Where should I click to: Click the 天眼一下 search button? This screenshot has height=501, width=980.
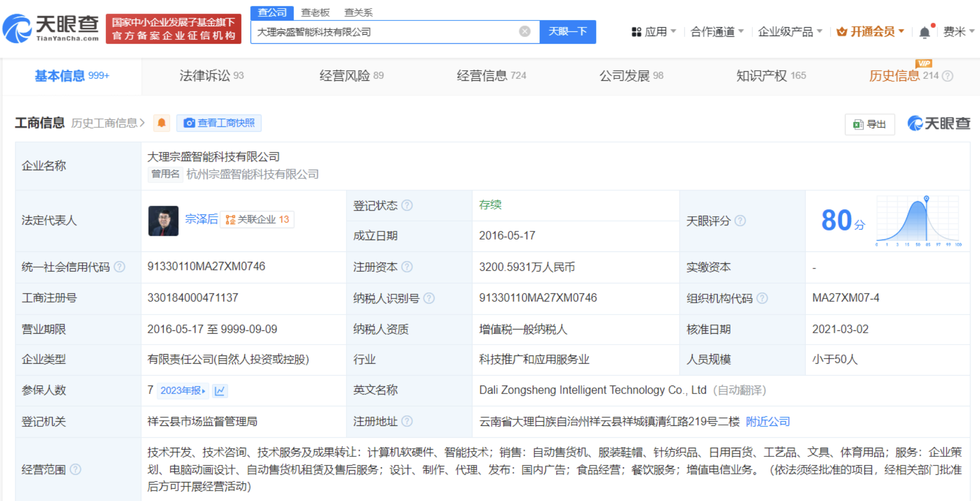tap(567, 32)
